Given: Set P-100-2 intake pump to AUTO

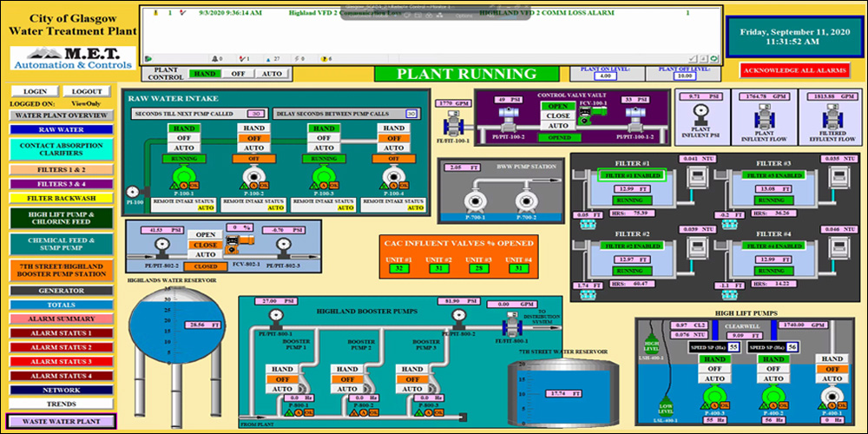Looking at the screenshot, I should pyautogui.click(x=253, y=148).
